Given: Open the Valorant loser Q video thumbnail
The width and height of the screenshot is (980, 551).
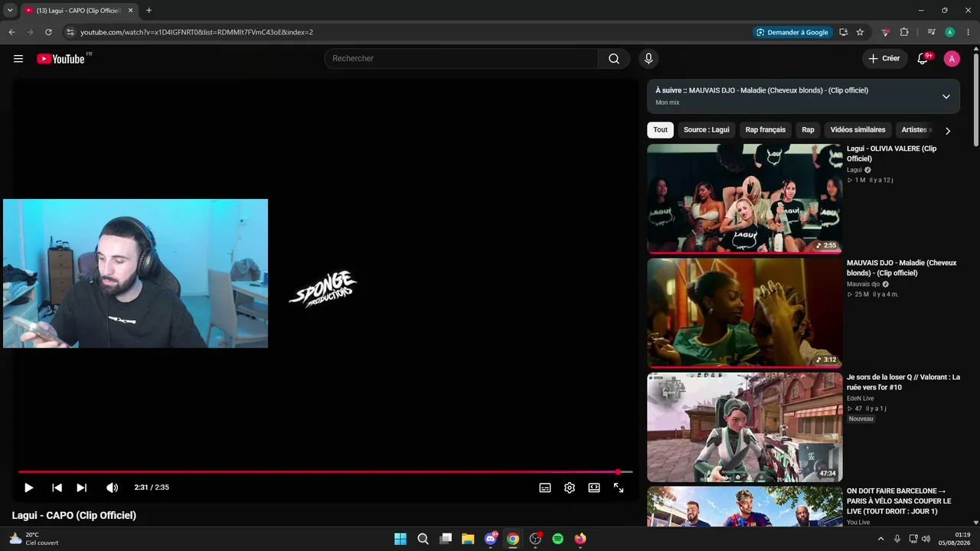Looking at the screenshot, I should 744,427.
